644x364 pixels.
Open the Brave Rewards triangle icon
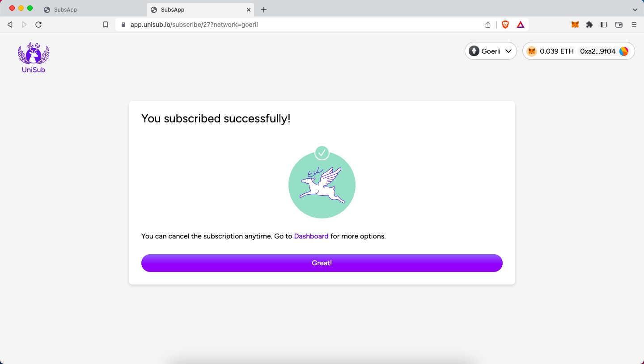(x=521, y=25)
